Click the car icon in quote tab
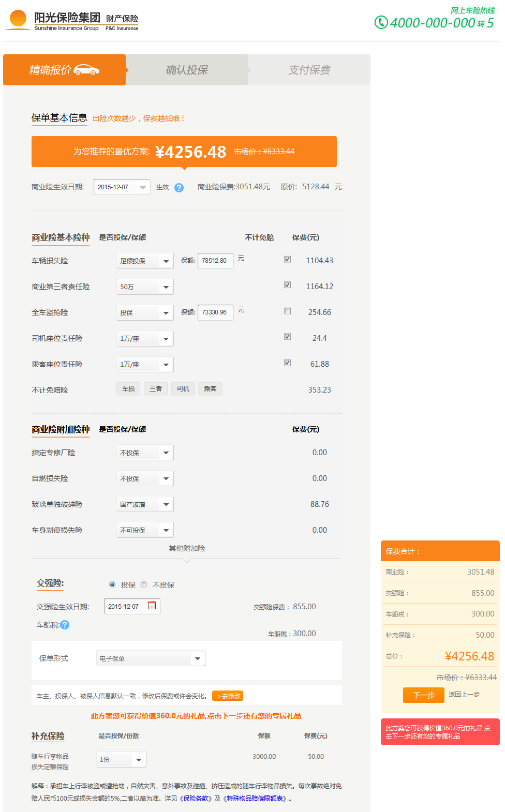This screenshot has width=505, height=812. (x=86, y=70)
